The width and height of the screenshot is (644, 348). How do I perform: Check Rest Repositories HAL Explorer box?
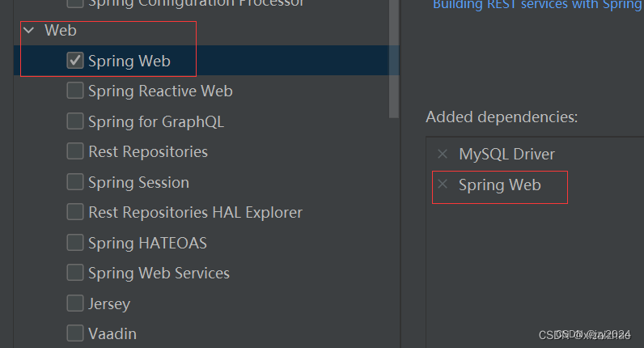(x=75, y=212)
